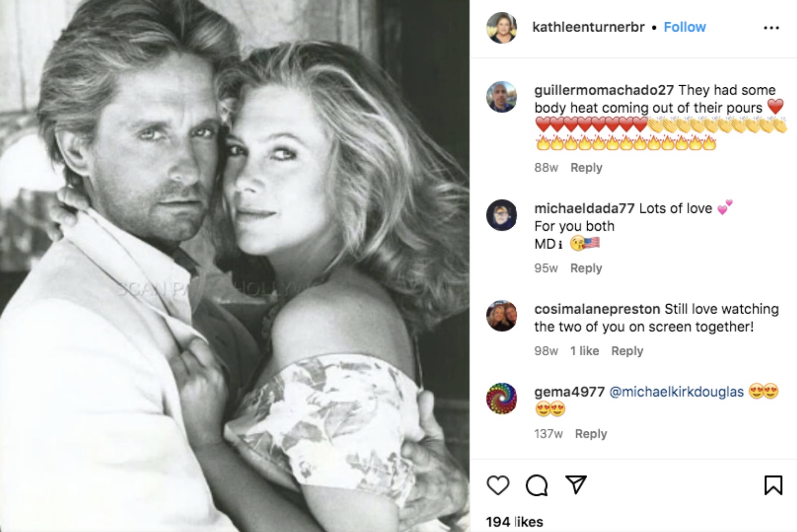Open cosimalanepreston's profile avatar
The height and width of the screenshot is (532, 797).
[502, 316]
